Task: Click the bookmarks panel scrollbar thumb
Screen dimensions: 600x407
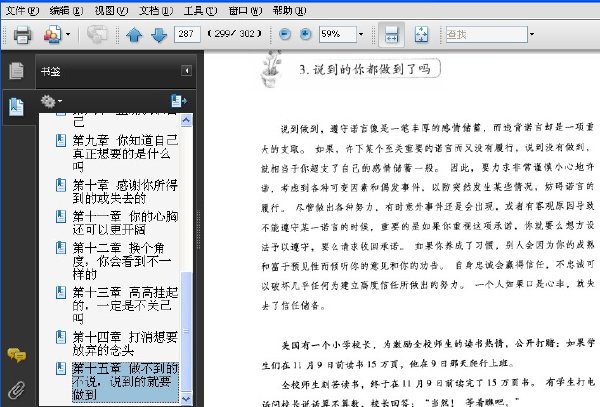Action: [186, 331]
